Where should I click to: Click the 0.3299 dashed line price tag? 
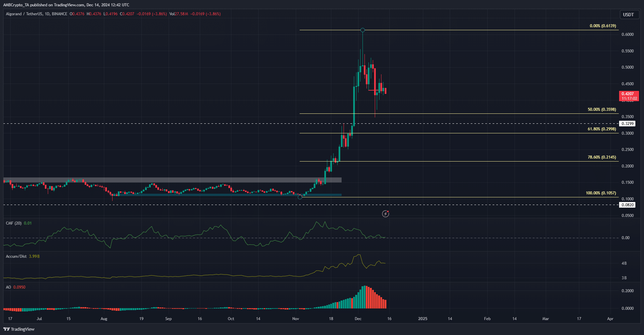coord(627,124)
